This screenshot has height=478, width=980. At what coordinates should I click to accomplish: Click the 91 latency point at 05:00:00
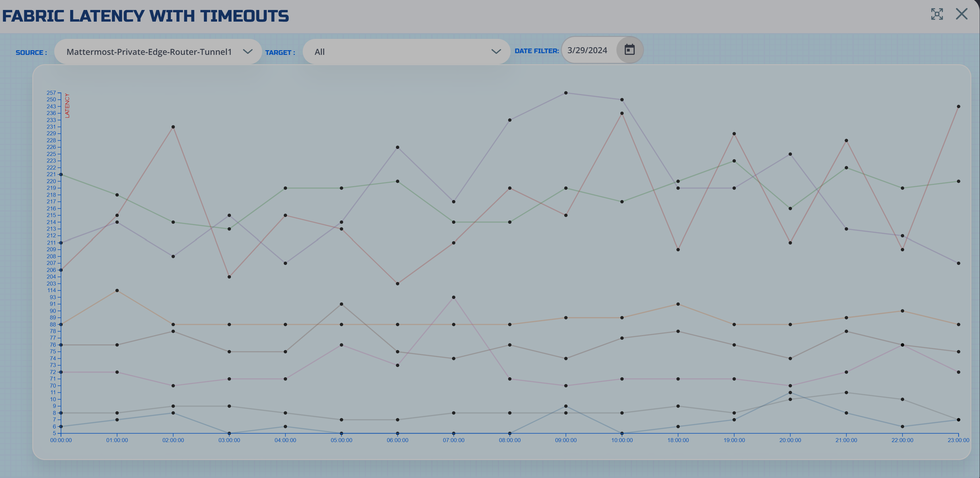click(341, 304)
